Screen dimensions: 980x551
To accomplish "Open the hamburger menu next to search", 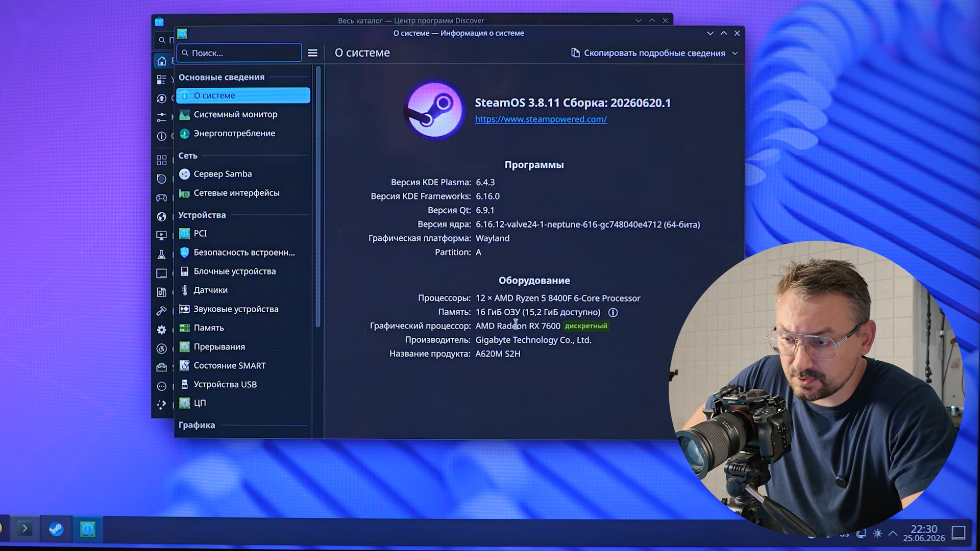I will [x=313, y=53].
